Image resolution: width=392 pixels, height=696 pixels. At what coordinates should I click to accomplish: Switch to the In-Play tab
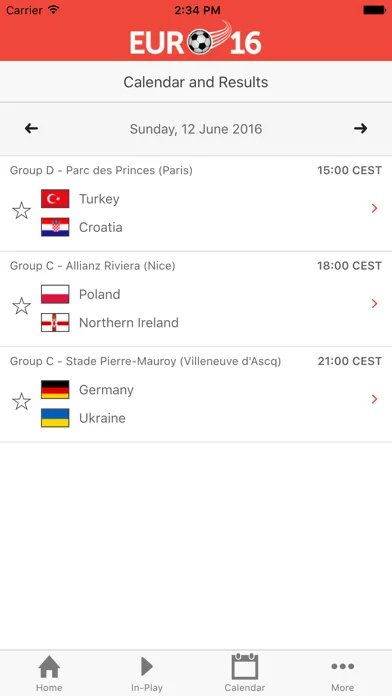(x=147, y=673)
